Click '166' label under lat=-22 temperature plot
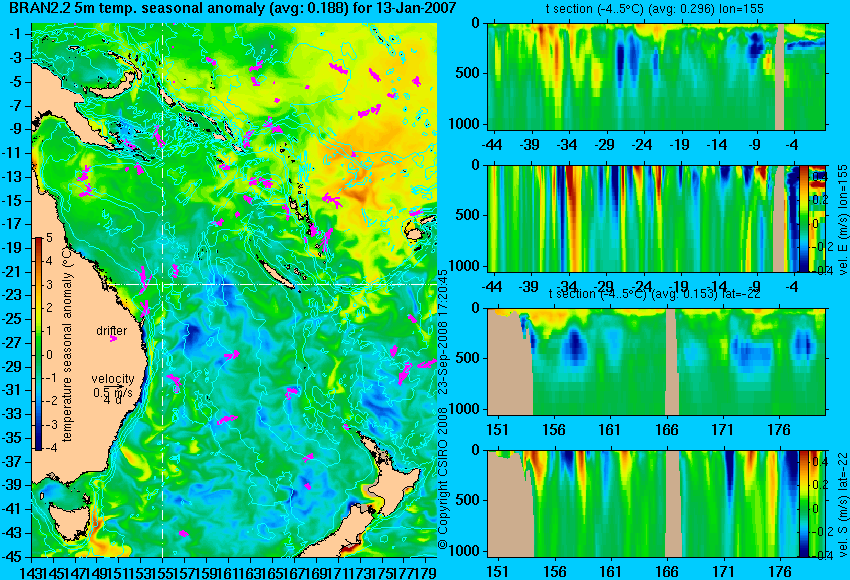Screen dimensions: 850x580 pos(666,430)
